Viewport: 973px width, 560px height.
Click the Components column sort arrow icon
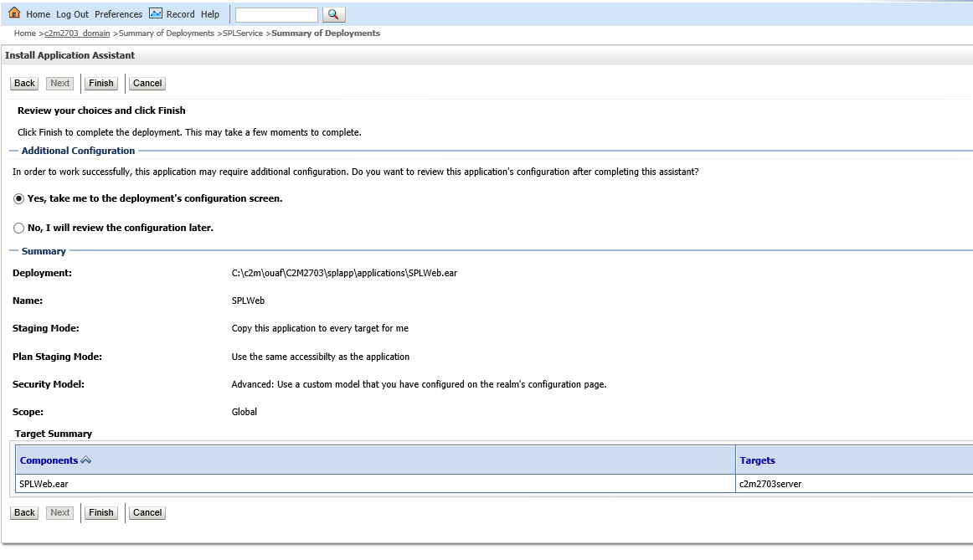pos(86,460)
